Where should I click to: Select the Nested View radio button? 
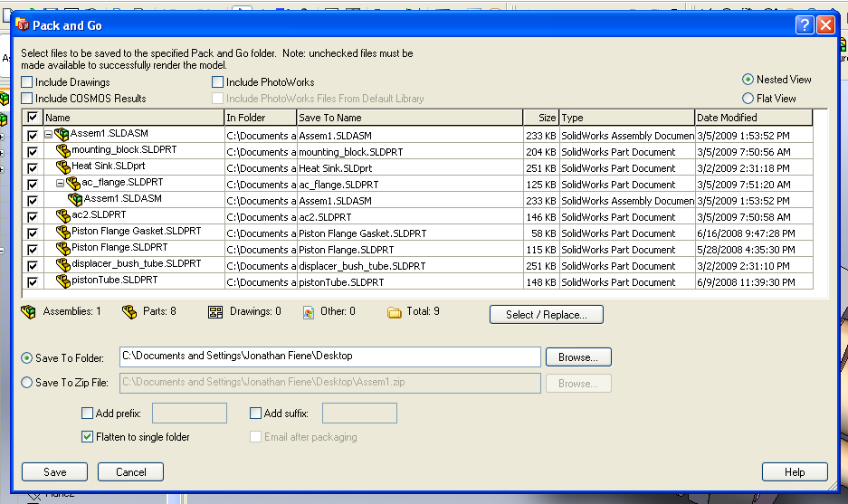coord(748,80)
